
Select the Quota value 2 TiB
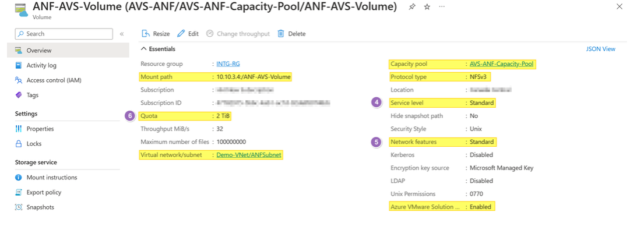pyautogui.click(x=223, y=116)
